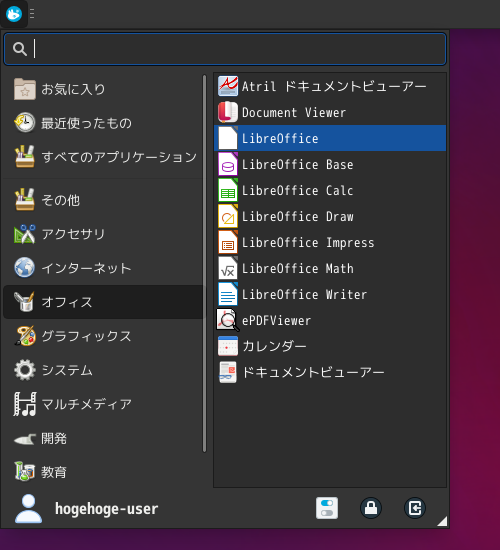Image resolution: width=500 pixels, height=550 pixels.
Task: Click the category list vertical scrollbar
Action: pos(205,263)
